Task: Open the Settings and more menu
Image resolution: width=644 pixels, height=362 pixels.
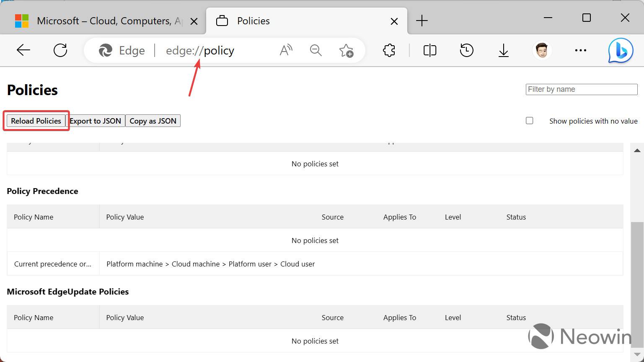Action: pos(580,50)
